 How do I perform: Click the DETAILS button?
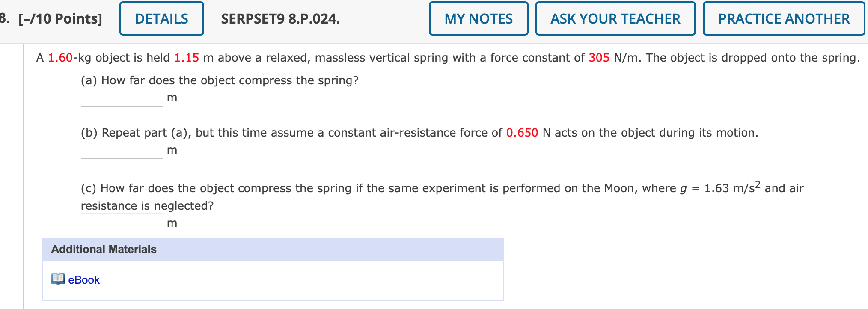161,18
